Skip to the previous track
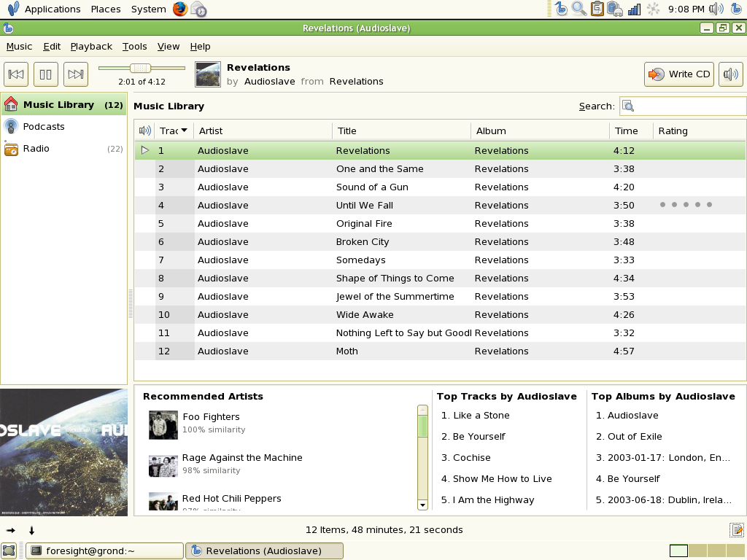747x560 pixels. 16,74
